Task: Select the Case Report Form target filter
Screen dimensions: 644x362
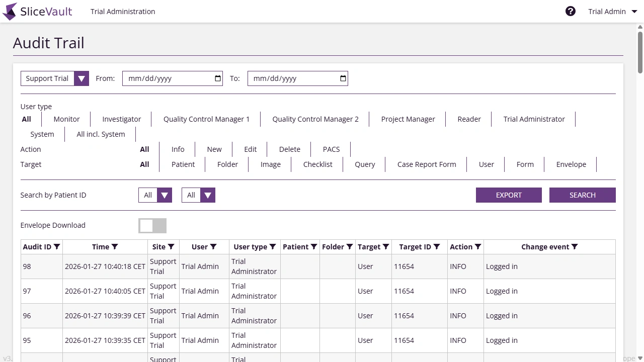Action: pyautogui.click(x=427, y=164)
